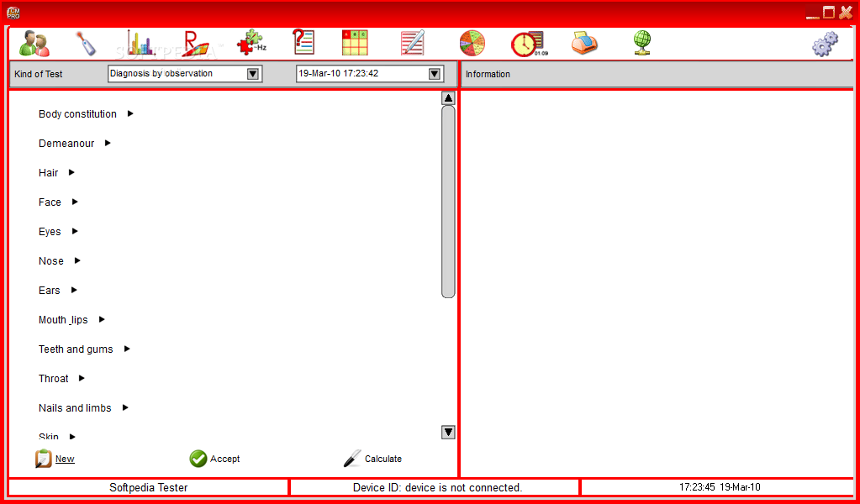Expand the Teeth and gums arrow
The image size is (860, 504).
127,349
